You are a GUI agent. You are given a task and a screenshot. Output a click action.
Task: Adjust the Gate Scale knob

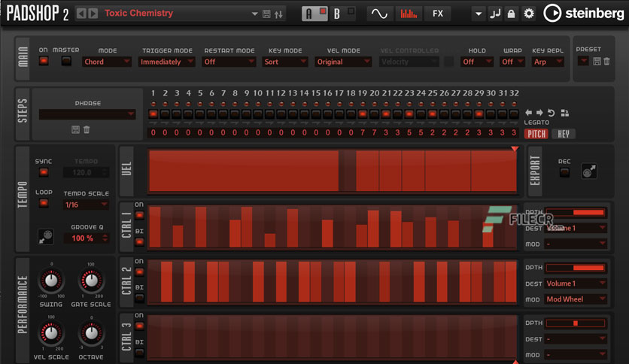(91, 281)
